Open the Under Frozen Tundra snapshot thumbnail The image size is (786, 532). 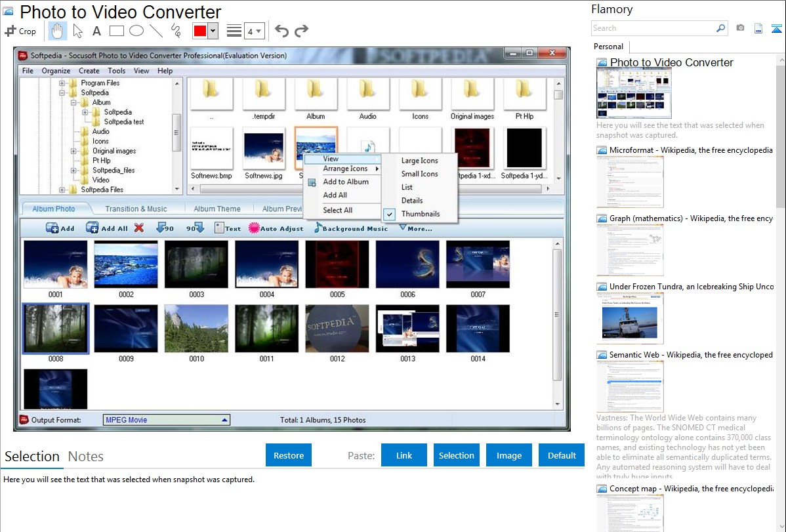pyautogui.click(x=630, y=318)
